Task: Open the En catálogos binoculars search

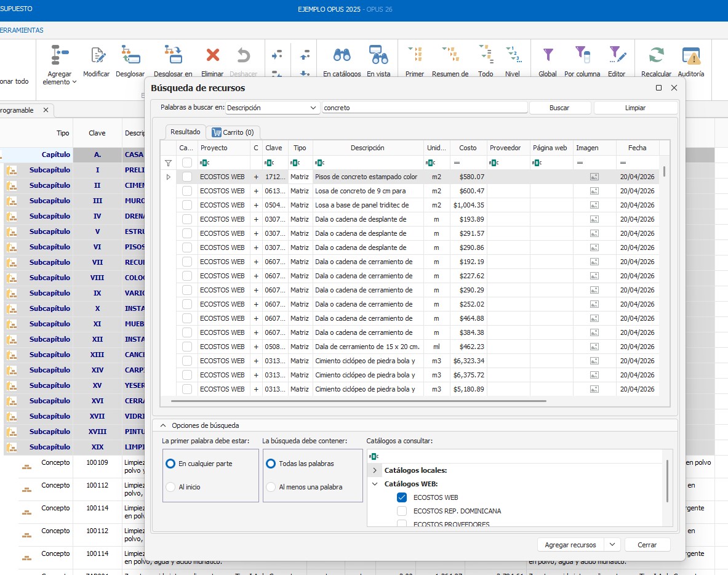Action: coord(342,55)
